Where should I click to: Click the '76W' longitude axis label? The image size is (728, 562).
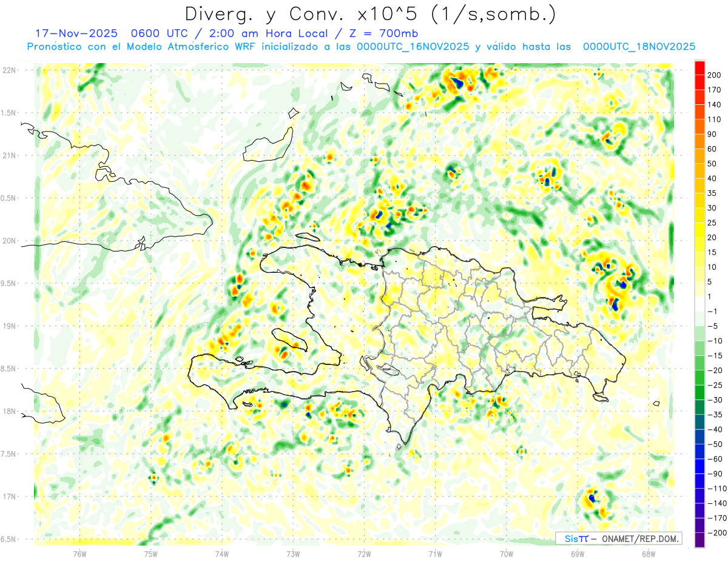(79, 554)
